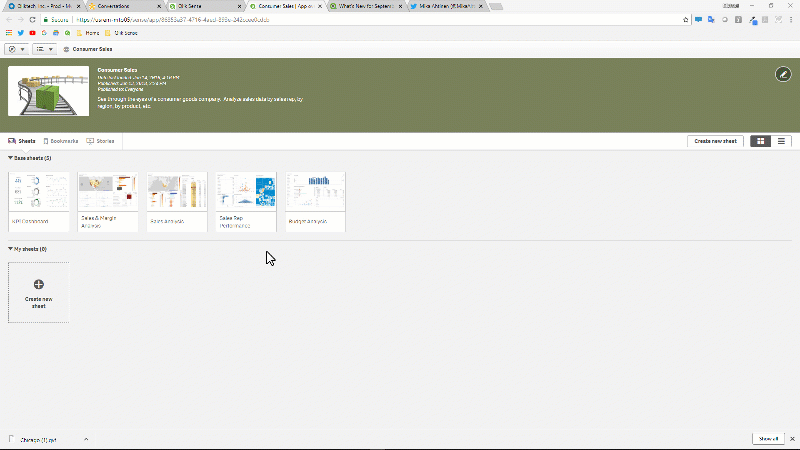The width and height of the screenshot is (800, 450).
Task: Open the conveyor belt app thumbnail
Action: (48, 91)
